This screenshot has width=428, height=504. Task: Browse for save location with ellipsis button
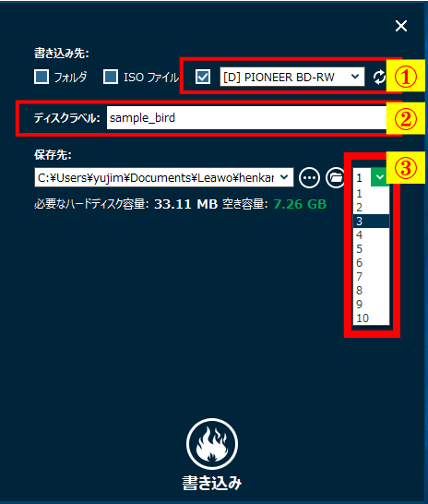(x=309, y=177)
